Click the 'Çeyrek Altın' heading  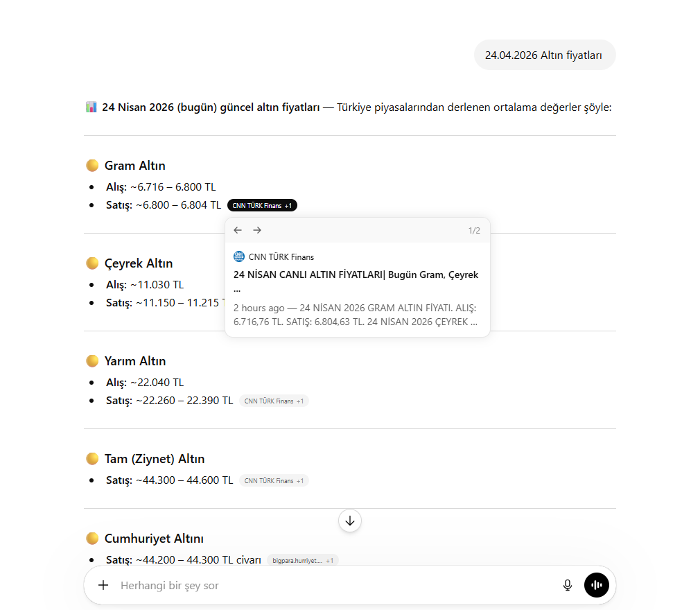click(x=139, y=263)
